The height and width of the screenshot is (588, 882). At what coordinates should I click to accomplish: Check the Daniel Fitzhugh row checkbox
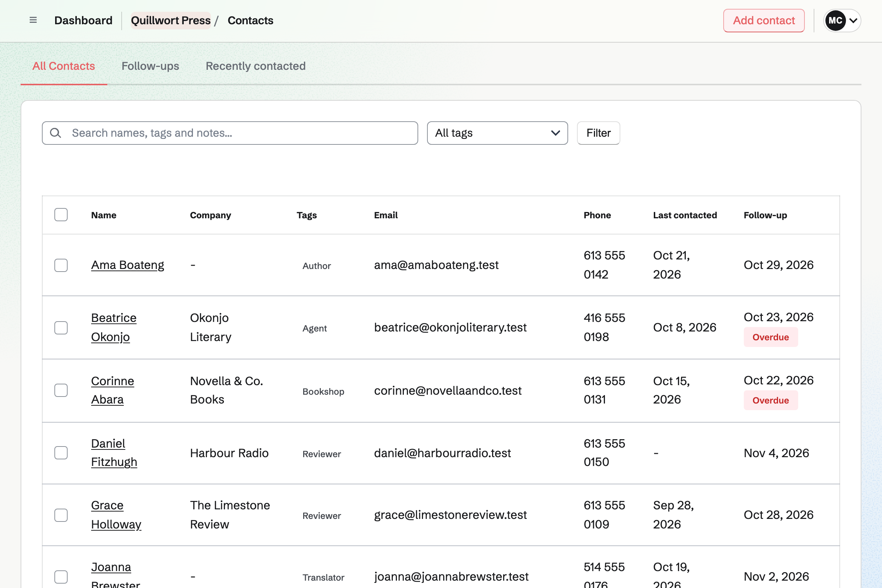(x=61, y=453)
